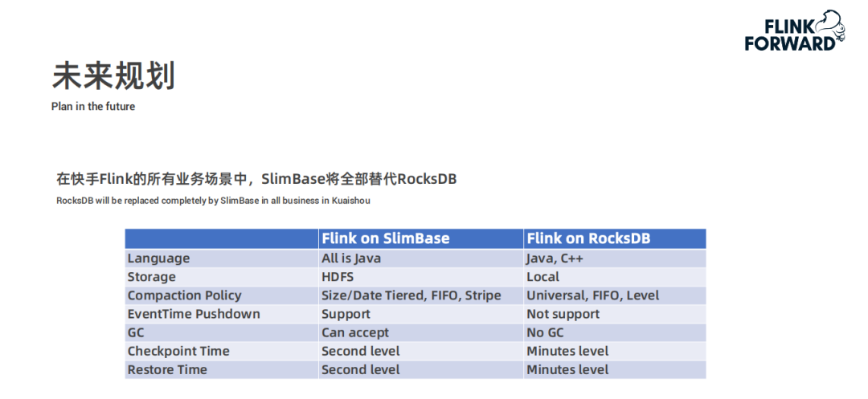This screenshot has width=868, height=399.
Task: Select the "EventTime Pushdown" row label
Action: [x=194, y=314]
